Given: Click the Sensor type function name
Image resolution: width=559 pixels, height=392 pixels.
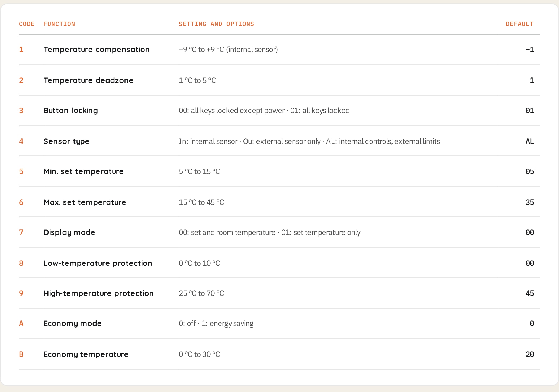Looking at the screenshot, I should pyautogui.click(x=66, y=141).
